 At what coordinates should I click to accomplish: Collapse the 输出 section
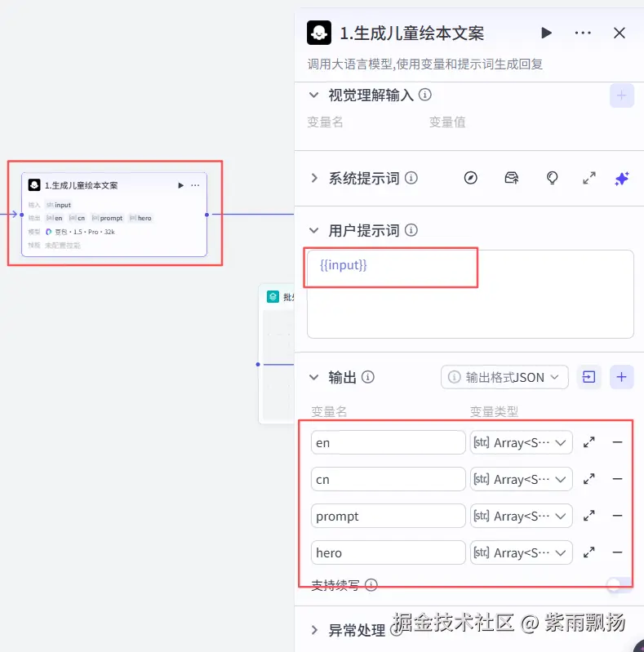click(313, 377)
